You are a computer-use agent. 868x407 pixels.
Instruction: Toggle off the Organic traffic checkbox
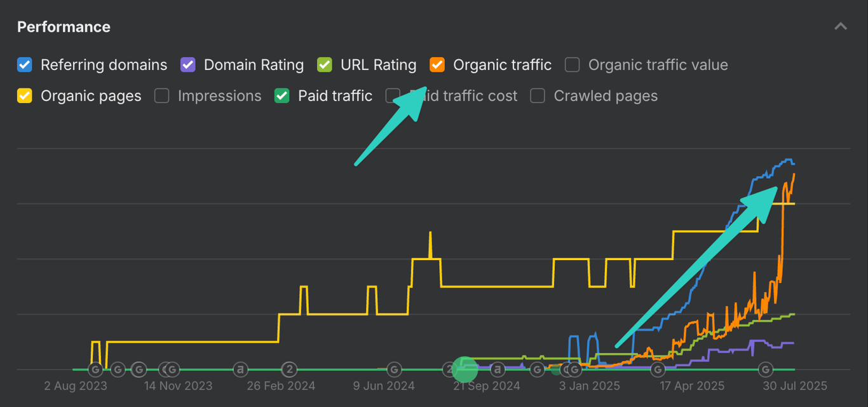coord(438,65)
